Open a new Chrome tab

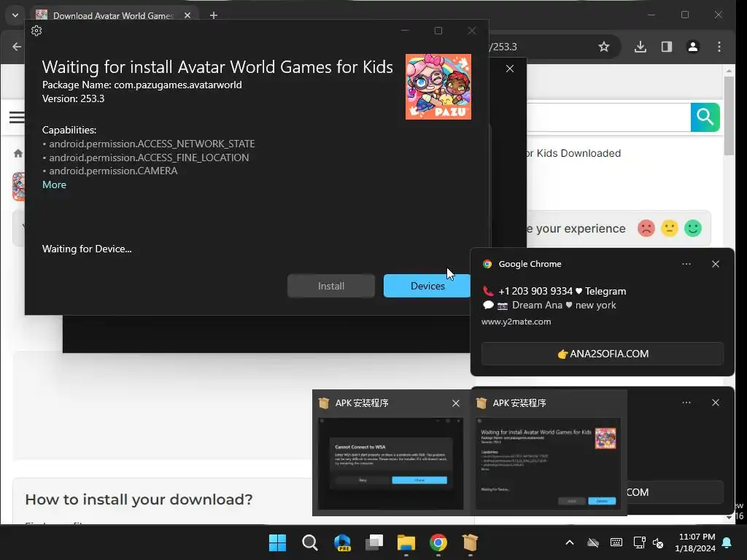(214, 16)
